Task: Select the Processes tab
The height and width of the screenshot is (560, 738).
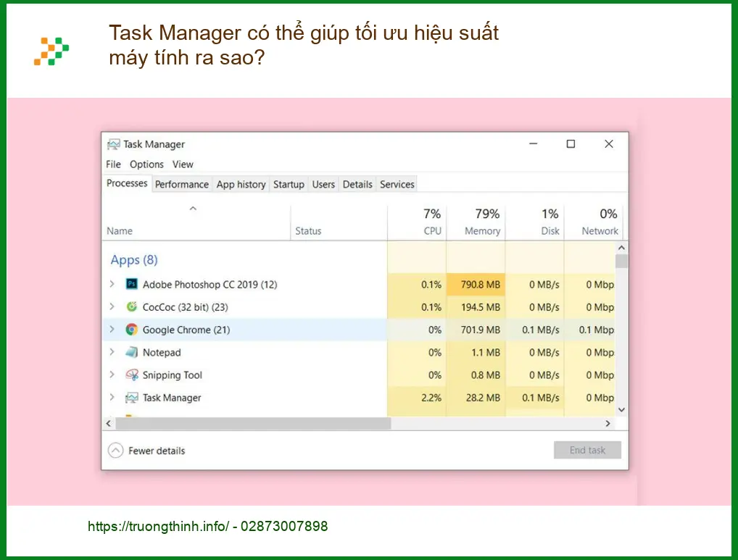Action: 127,183
